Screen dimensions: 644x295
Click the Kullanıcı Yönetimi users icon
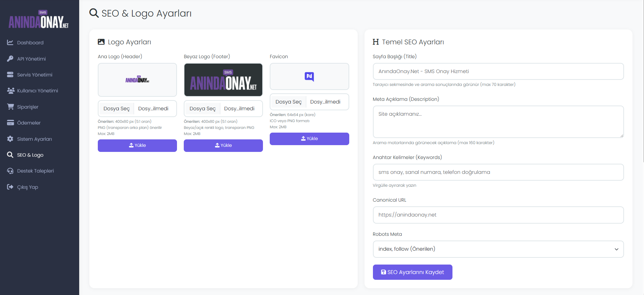(10, 91)
